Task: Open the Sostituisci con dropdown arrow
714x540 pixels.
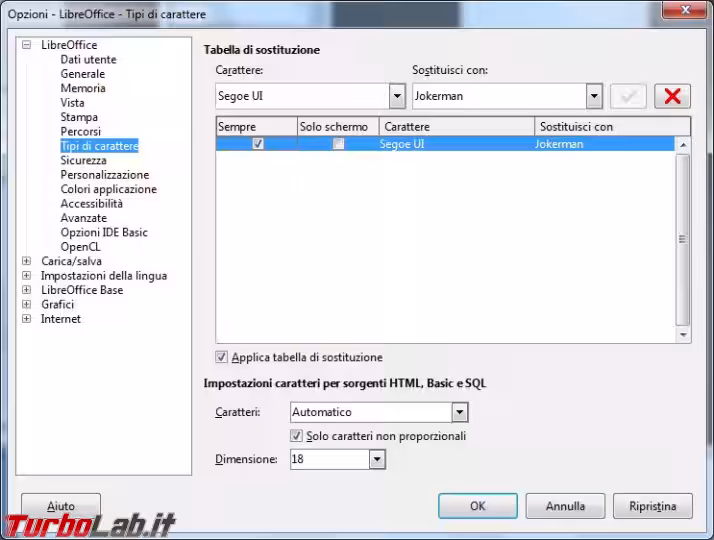Action: [594, 96]
